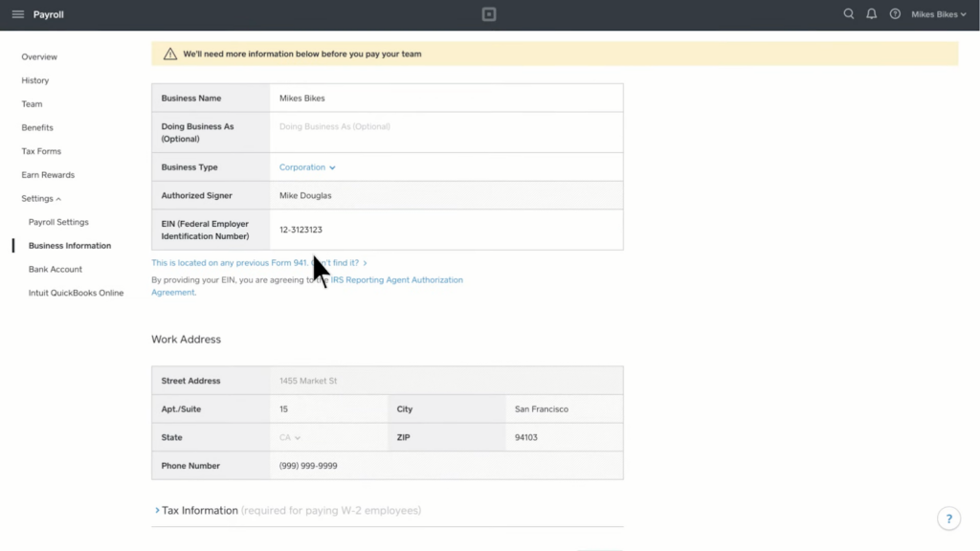This screenshot has width=980, height=551.
Task: Open Earn Rewards page
Action: pyautogui.click(x=48, y=175)
